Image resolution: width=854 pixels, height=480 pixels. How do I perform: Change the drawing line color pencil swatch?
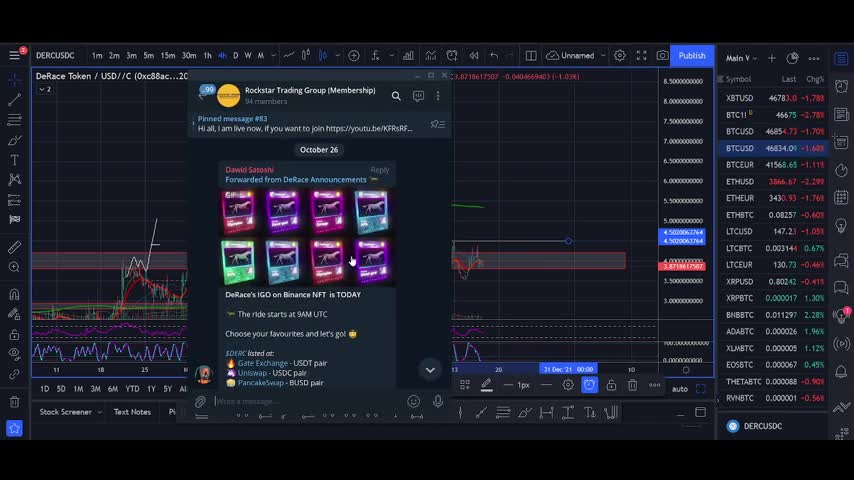point(486,385)
